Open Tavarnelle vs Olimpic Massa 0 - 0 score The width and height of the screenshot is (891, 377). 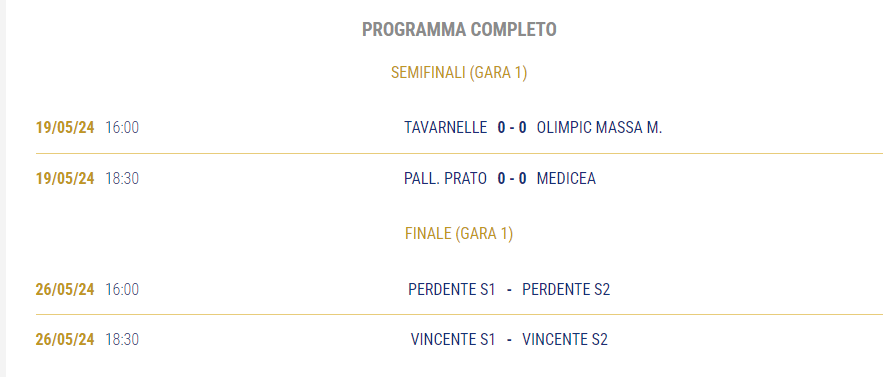[512, 127]
